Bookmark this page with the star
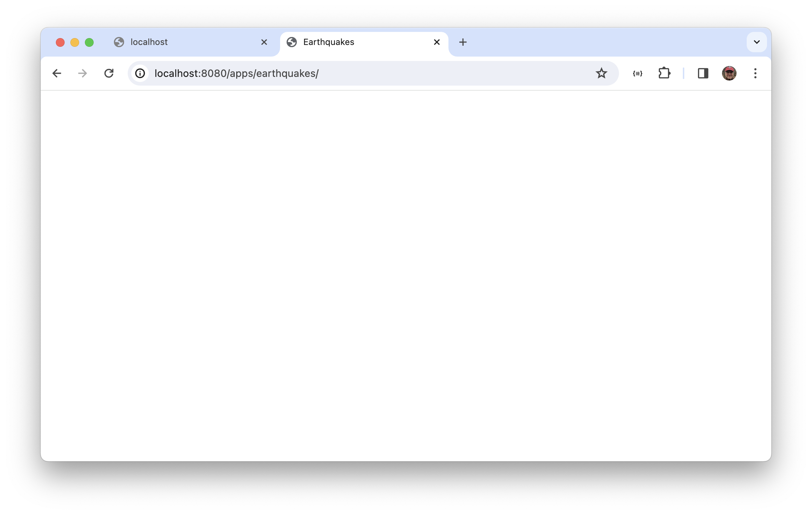Screen dimensions: 812x515 click(601, 73)
